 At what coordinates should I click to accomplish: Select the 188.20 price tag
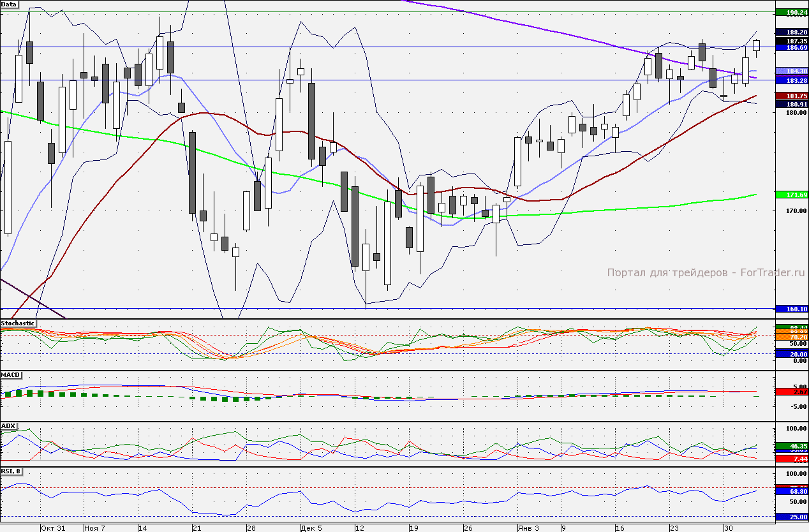pyautogui.click(x=791, y=32)
